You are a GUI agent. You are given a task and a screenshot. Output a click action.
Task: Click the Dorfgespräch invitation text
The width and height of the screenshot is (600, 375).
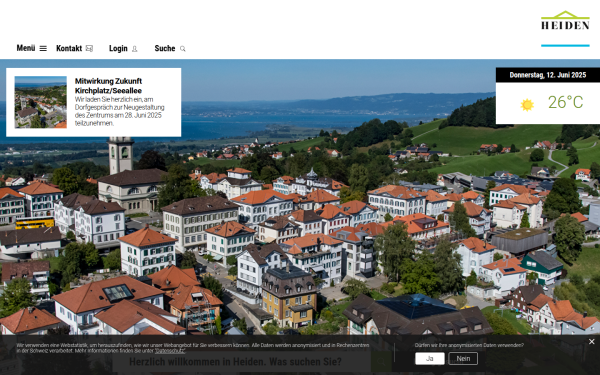[119, 111]
